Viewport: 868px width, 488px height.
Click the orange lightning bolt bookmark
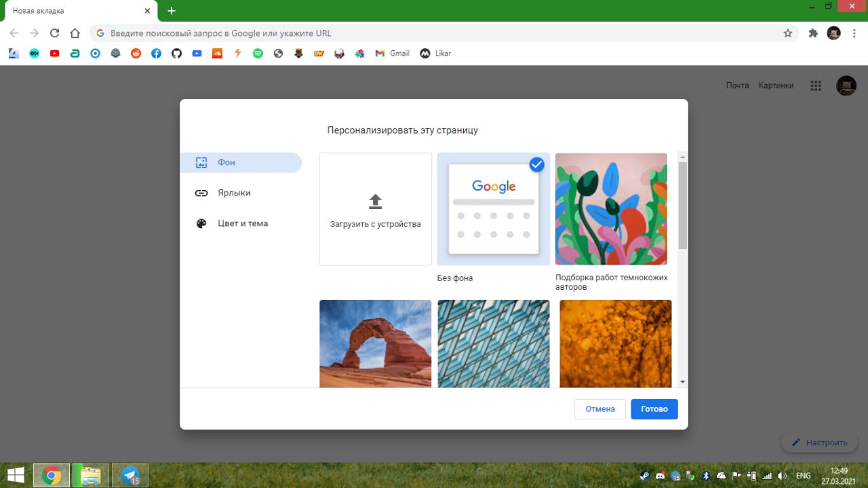coord(237,54)
